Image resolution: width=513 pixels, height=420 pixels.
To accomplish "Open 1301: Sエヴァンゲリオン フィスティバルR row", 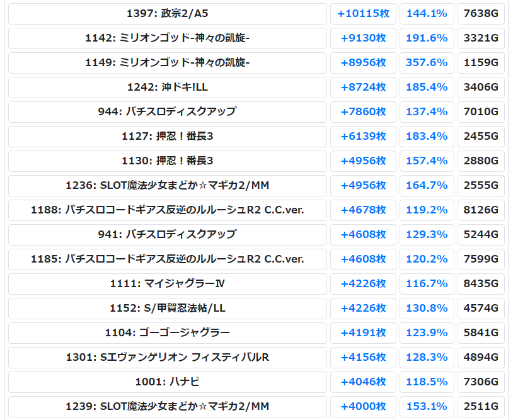I will 168,358.
